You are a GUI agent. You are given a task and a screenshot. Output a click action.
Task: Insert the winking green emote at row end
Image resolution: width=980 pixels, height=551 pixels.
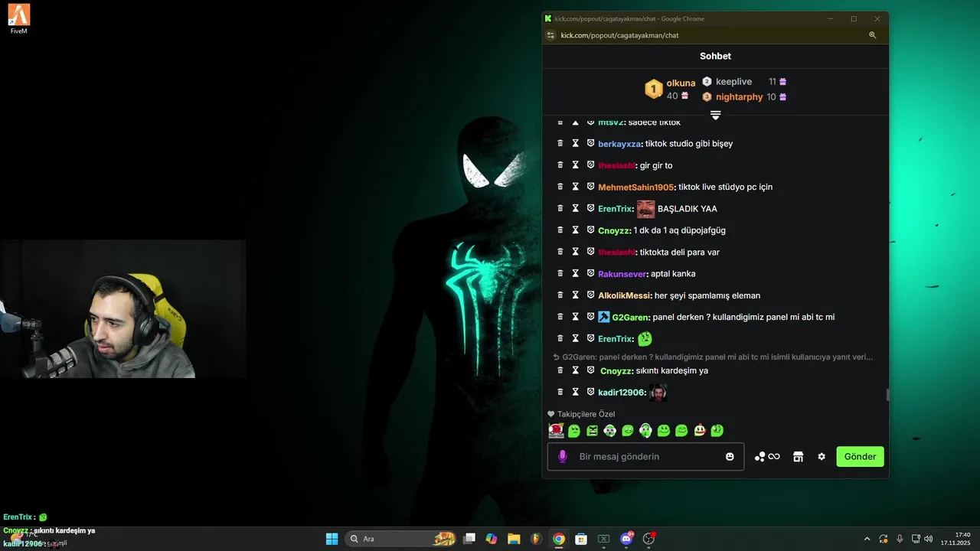tap(717, 431)
